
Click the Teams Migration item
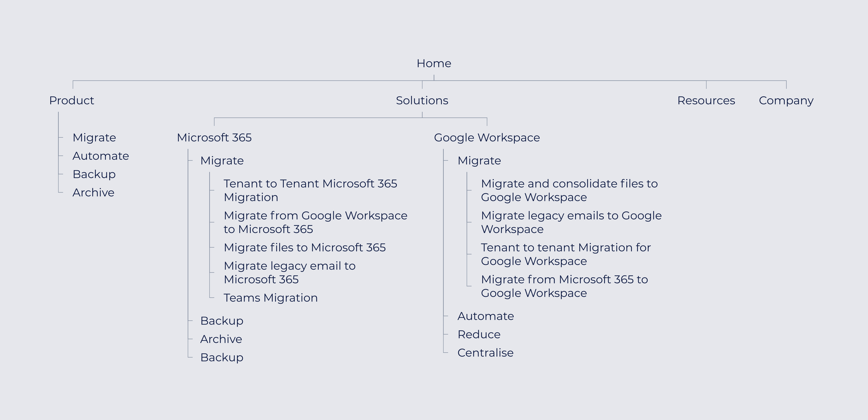tap(270, 298)
